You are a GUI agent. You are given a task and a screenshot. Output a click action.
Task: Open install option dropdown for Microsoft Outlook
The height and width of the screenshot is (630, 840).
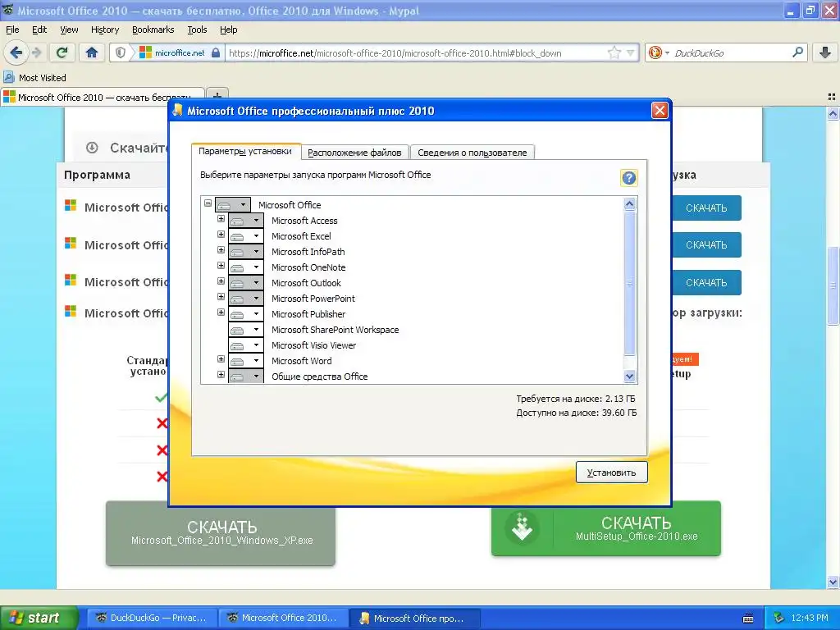tap(246, 283)
